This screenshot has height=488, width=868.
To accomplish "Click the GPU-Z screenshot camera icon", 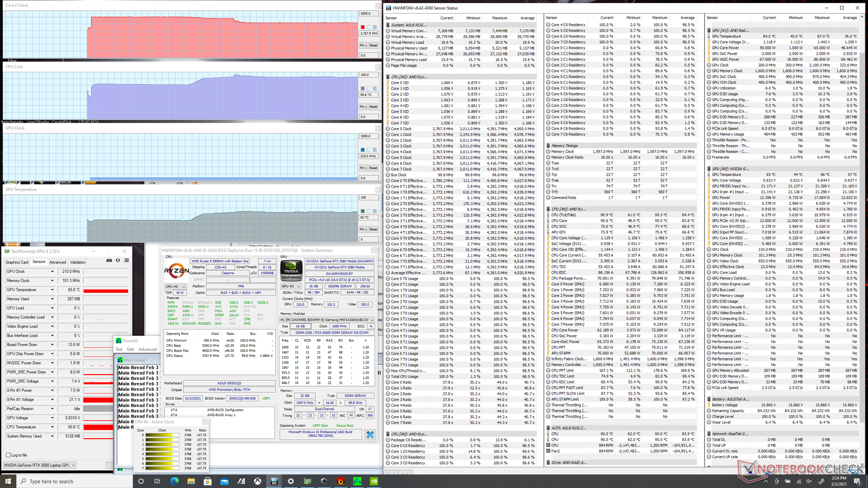I will pos(109,261).
